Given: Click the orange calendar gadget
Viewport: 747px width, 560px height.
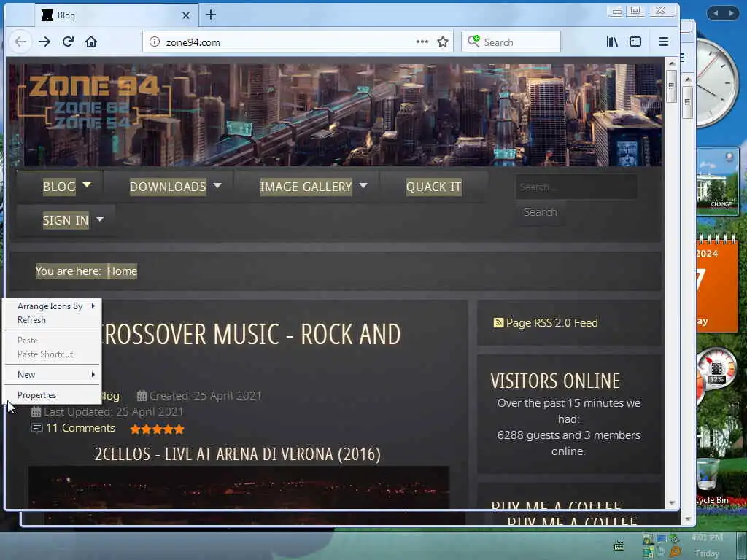Looking at the screenshot, I should (x=717, y=284).
